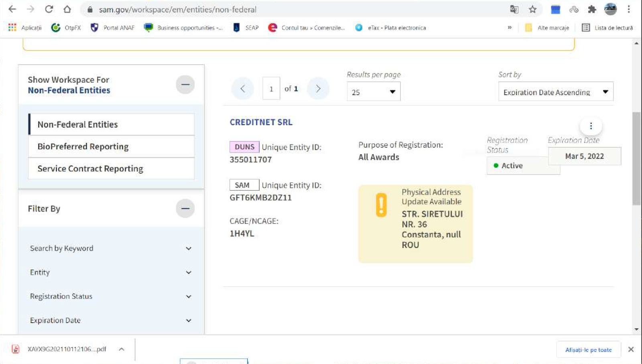The image size is (642, 364).
Task: Expand the Registration Status filter
Action: click(x=111, y=297)
